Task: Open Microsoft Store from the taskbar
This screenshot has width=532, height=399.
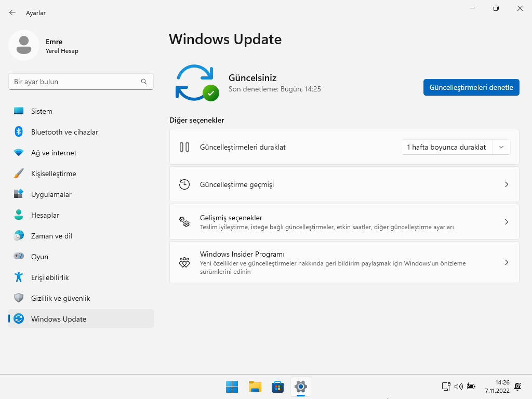Action: click(277, 387)
